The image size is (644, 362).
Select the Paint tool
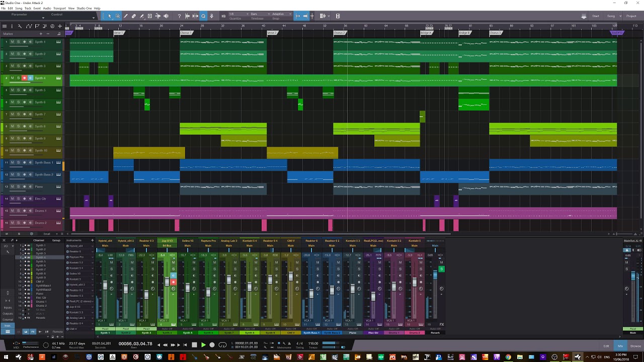[x=142, y=16]
